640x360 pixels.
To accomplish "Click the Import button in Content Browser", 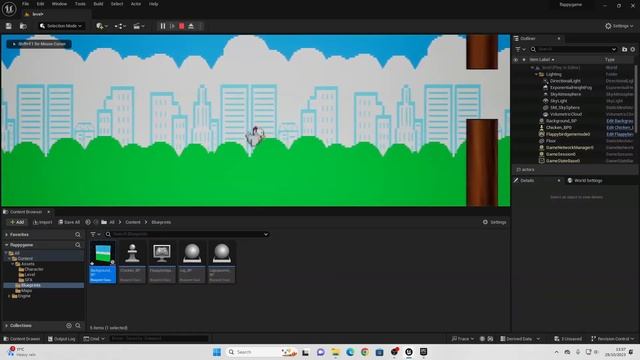I will (x=42, y=222).
